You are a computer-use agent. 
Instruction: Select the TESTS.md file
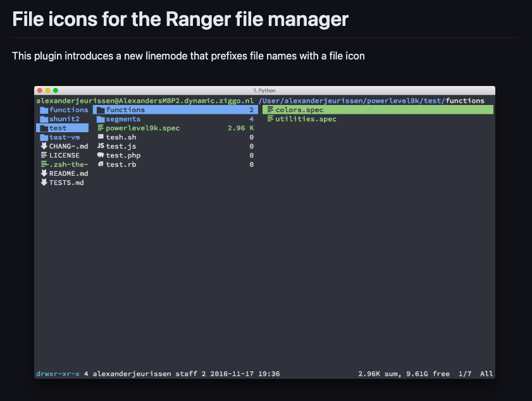(66, 183)
